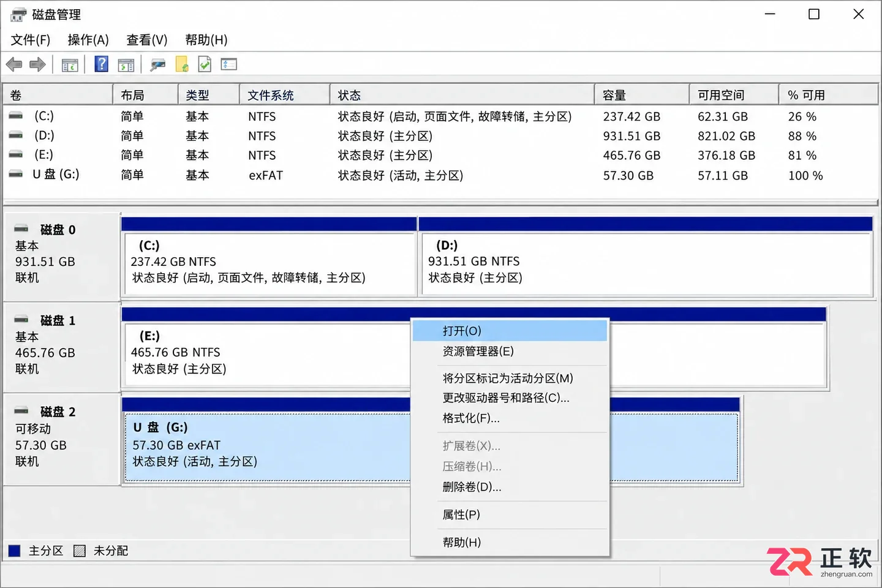Sort by the 文件系统 column header
This screenshot has width=882, height=588.
[x=284, y=95]
